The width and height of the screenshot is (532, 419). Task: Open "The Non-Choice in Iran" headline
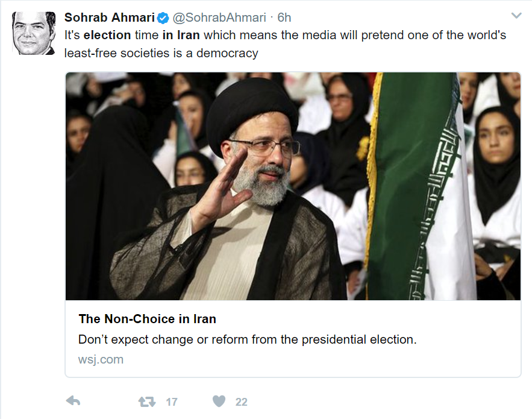147,319
